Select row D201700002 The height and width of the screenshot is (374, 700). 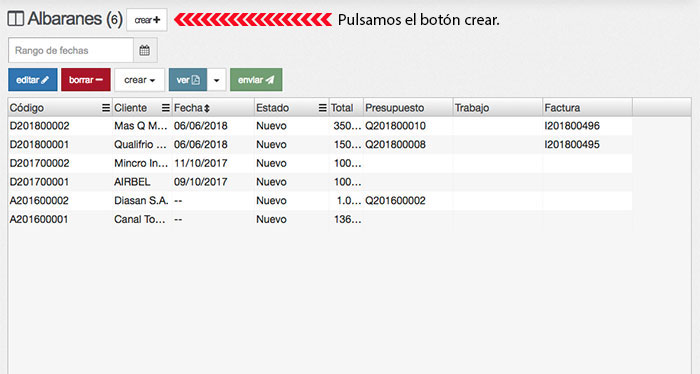320,163
